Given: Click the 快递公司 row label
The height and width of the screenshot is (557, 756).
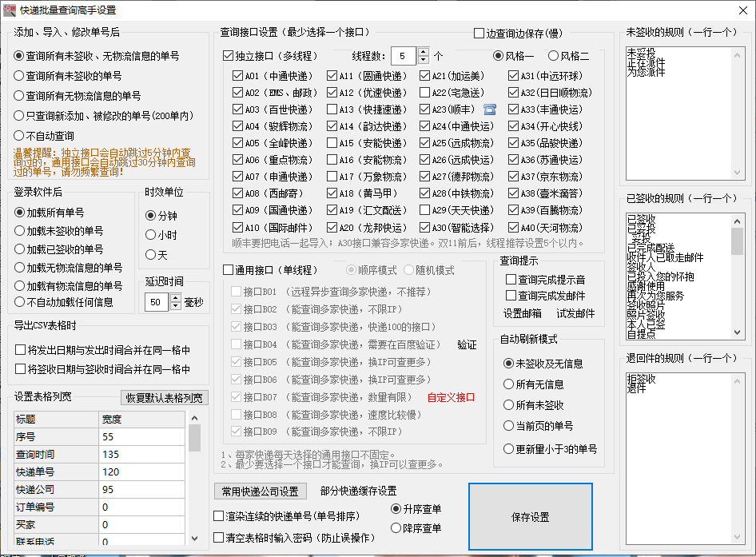Looking at the screenshot, I should 57,490.
